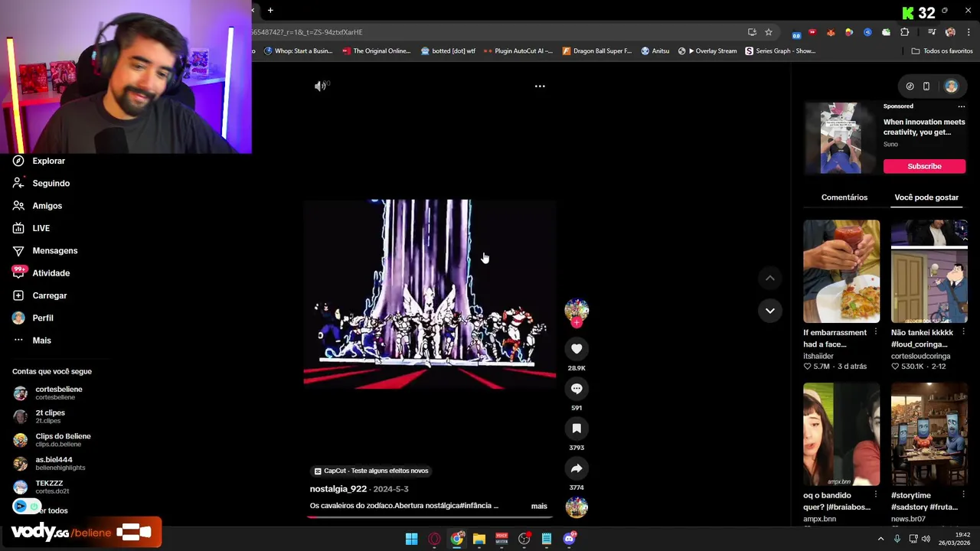This screenshot has width=980, height=551.
Task: Click the browser address bar URL
Action: (x=490, y=32)
